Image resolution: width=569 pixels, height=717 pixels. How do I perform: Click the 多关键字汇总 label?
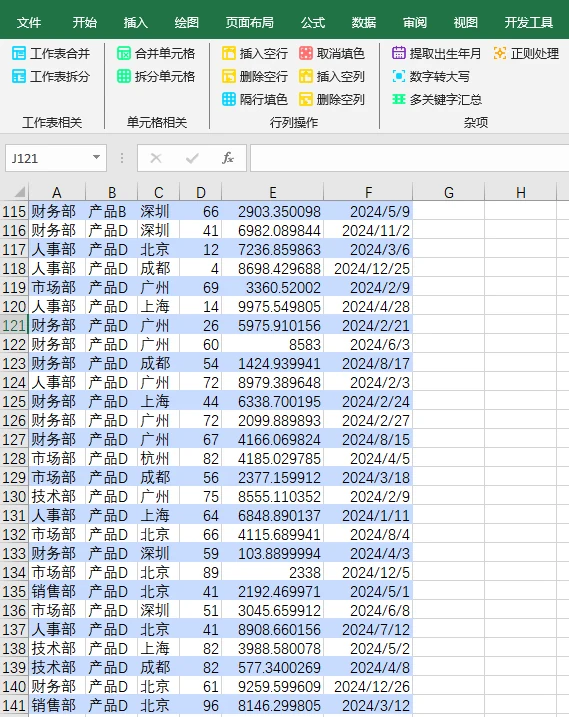446,99
